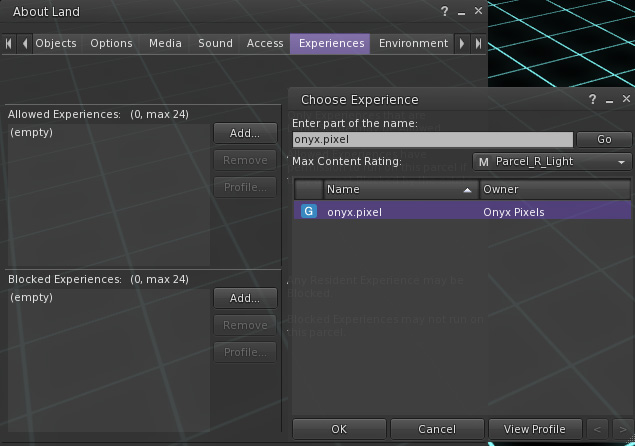
Task: Click the G rating icon beside onyx.pixel
Action: click(309, 211)
